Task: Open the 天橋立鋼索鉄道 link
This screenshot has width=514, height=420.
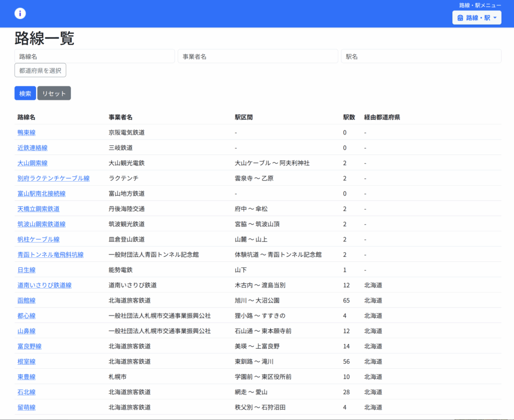Action: point(38,209)
